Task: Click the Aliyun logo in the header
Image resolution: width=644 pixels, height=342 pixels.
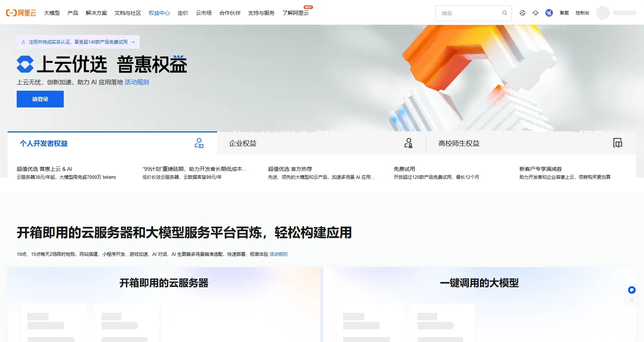Action: pos(21,13)
